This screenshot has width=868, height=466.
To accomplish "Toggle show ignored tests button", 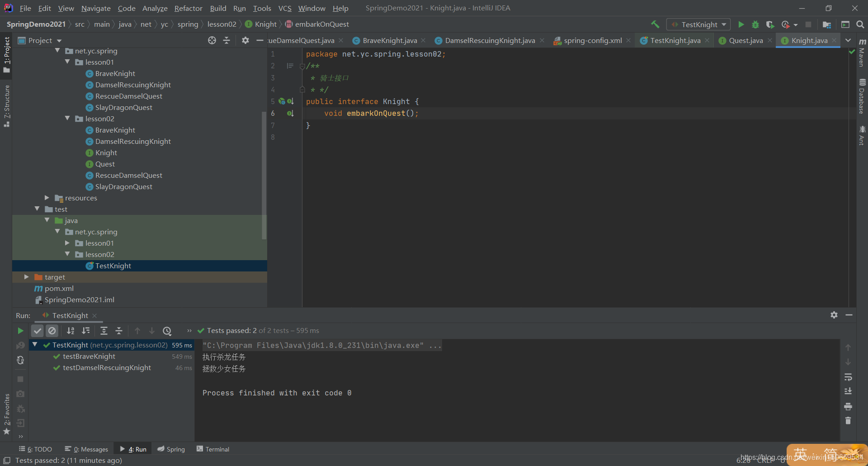I will pyautogui.click(x=52, y=331).
